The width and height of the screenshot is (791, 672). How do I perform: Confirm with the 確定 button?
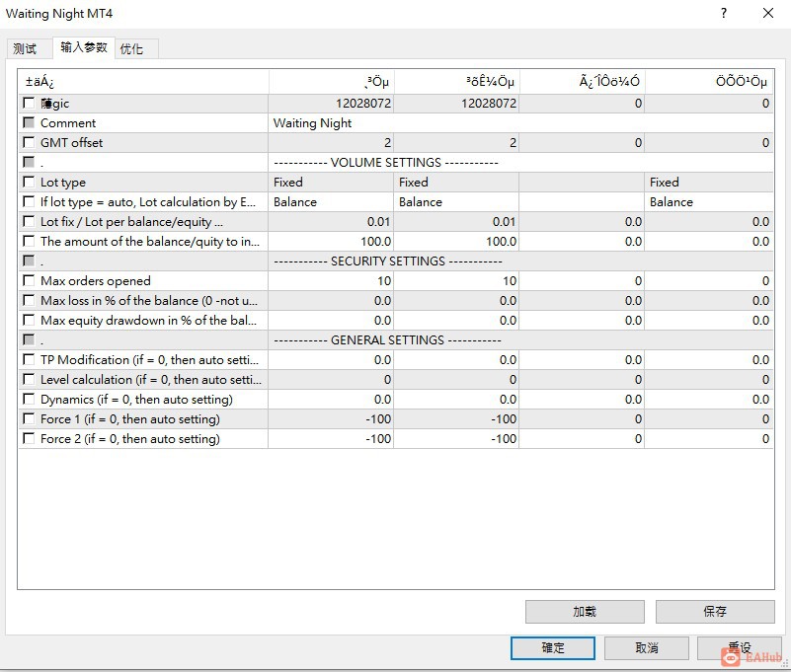pyautogui.click(x=553, y=647)
